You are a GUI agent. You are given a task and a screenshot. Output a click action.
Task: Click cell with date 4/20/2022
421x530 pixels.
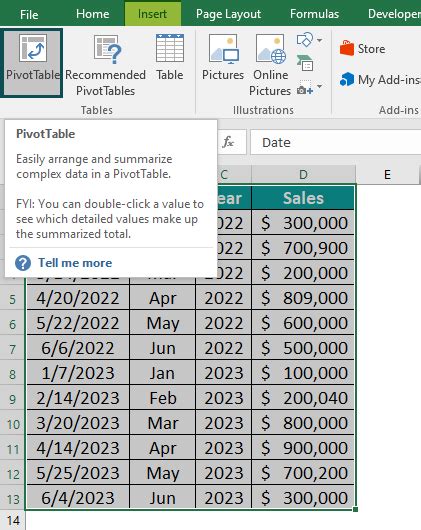pos(78,298)
